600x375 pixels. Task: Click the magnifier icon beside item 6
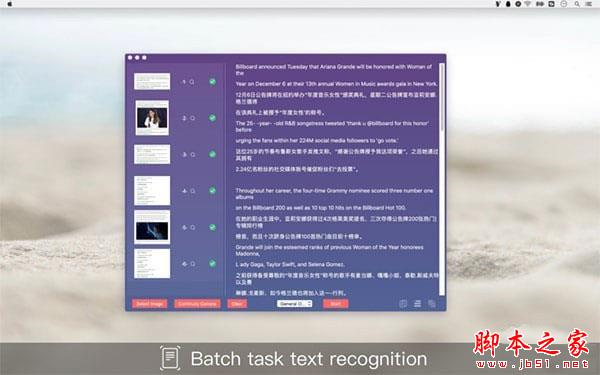[192, 264]
